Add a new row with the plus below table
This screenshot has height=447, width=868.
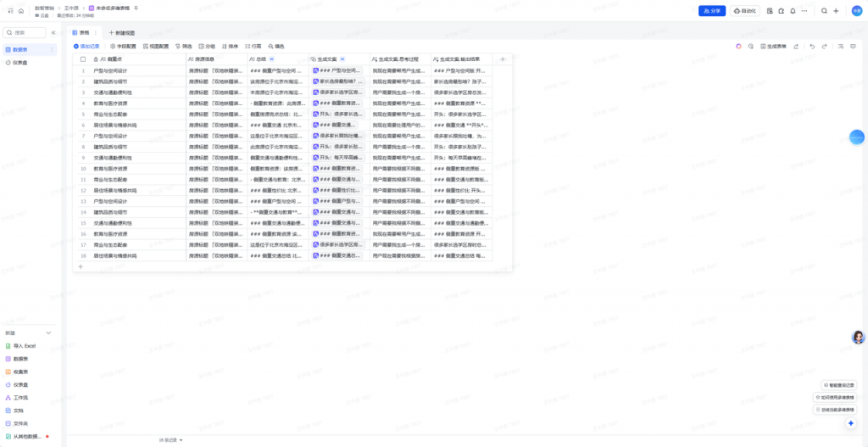(81, 266)
